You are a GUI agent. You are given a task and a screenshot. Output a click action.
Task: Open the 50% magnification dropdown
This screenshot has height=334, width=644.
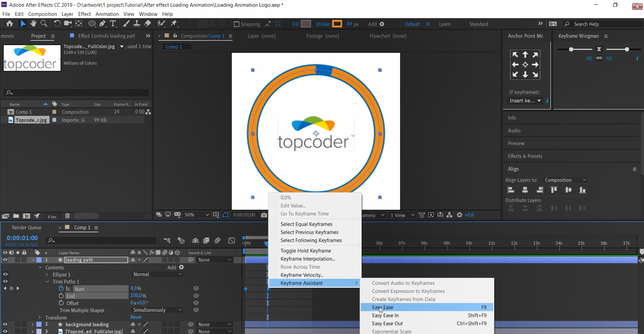(x=196, y=215)
